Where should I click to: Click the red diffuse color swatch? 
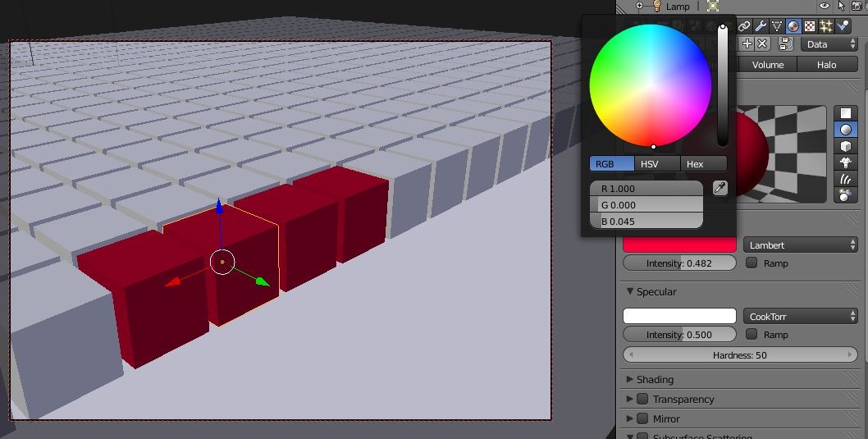[x=679, y=245]
